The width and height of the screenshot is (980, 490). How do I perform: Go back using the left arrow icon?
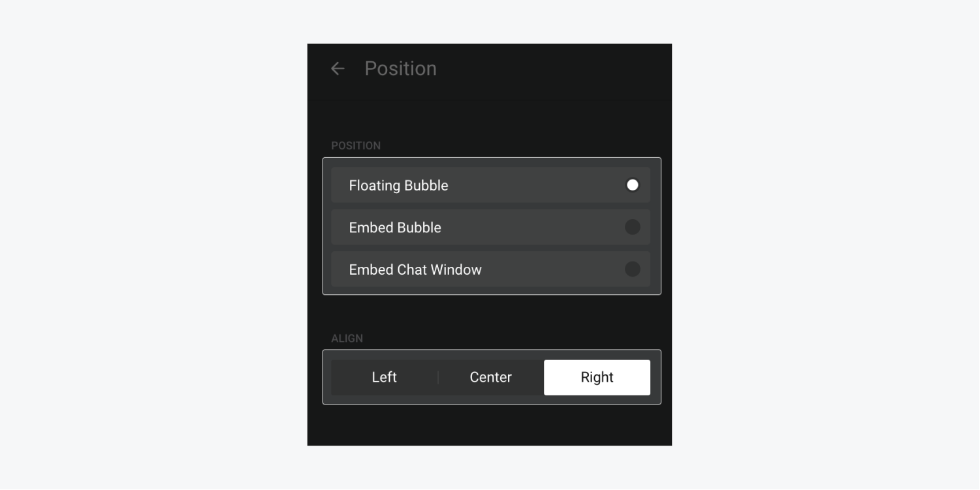coord(338,69)
